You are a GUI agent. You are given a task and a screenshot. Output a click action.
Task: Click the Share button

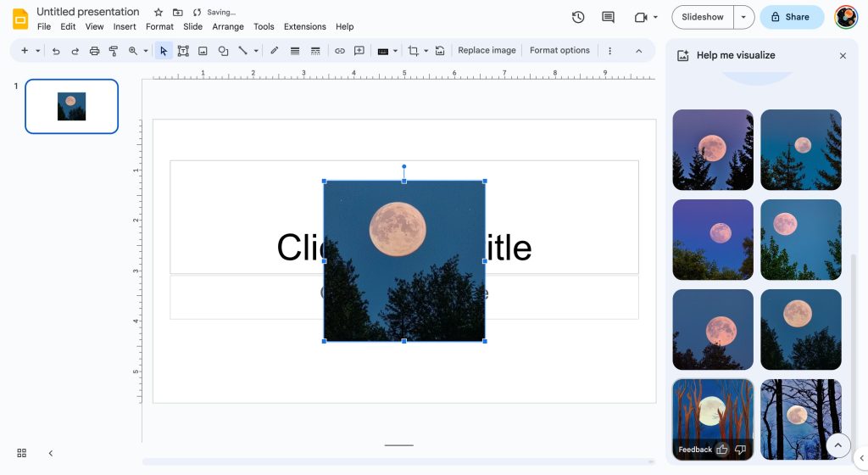(x=791, y=17)
